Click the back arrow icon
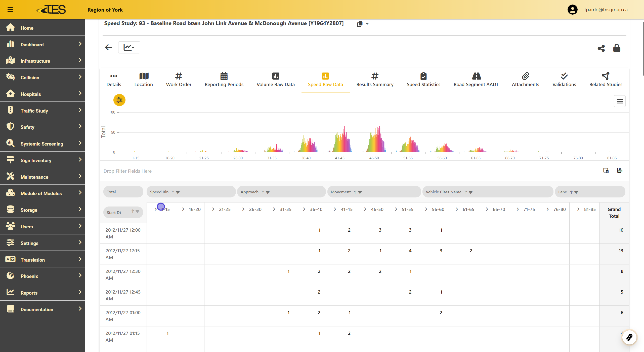Viewport: 644px width, 352px height. coord(109,47)
